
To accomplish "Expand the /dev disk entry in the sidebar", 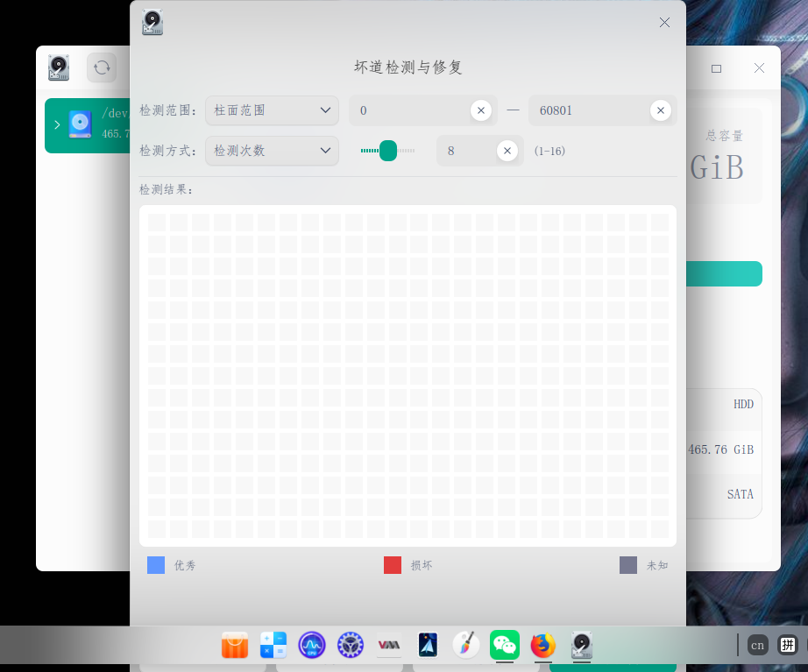I will click(57, 124).
